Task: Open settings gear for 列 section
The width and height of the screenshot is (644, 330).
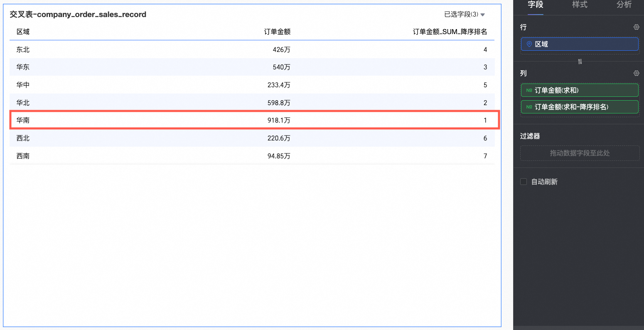Action: [636, 73]
